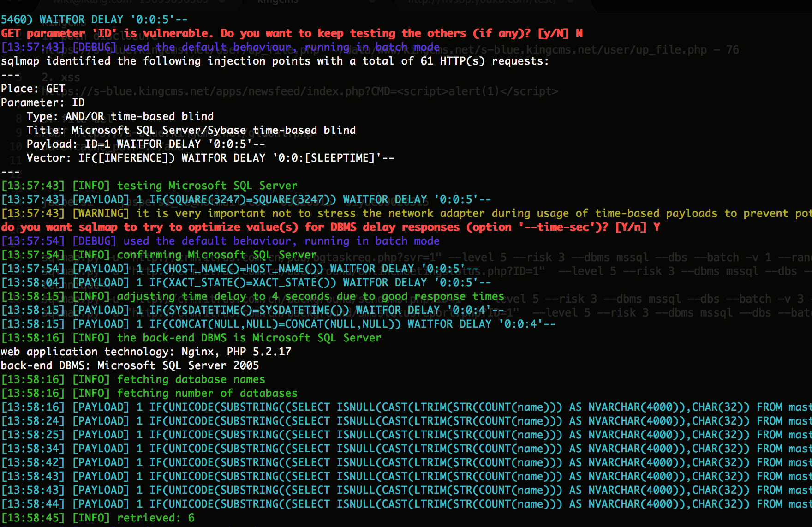
Task: Select the "Parameter: ID" line
Action: pyautogui.click(x=43, y=102)
